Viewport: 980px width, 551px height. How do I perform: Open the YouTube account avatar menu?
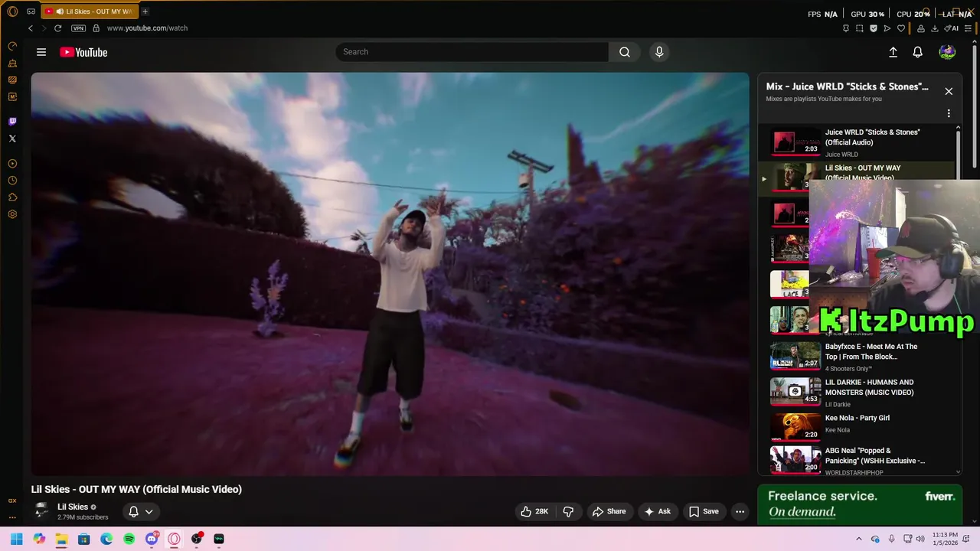[947, 52]
